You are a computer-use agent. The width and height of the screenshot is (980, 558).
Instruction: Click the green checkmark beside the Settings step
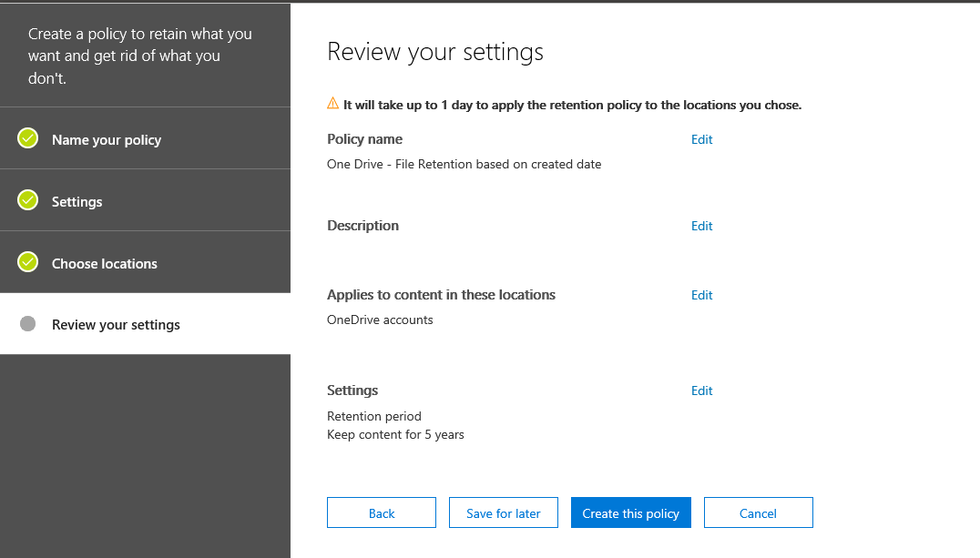28,200
